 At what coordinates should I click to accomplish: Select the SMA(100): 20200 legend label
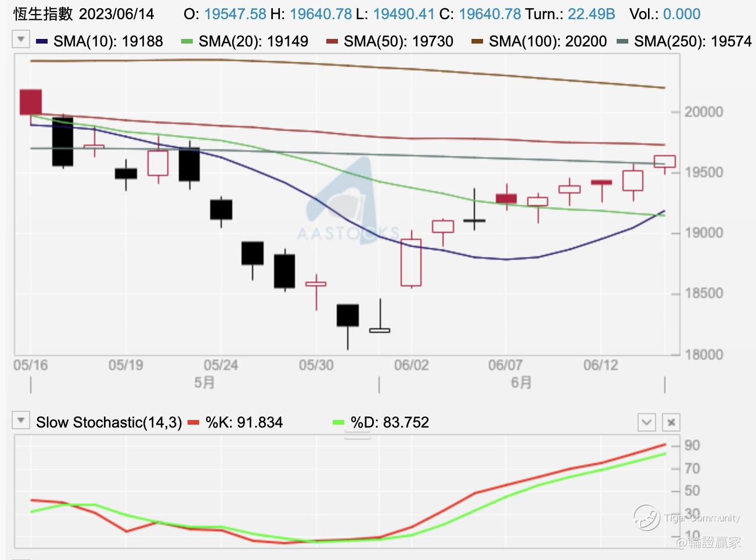548,41
